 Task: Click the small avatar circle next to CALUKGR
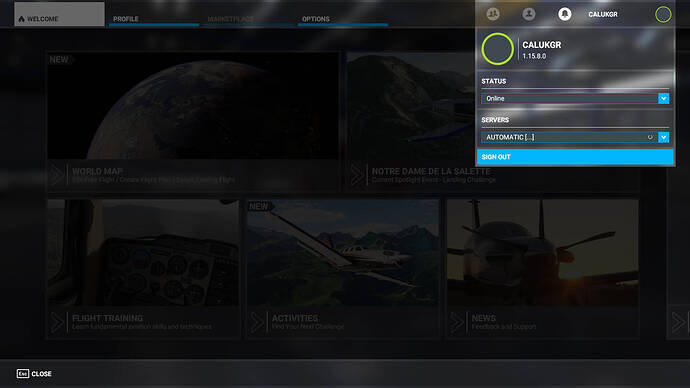[663, 15]
